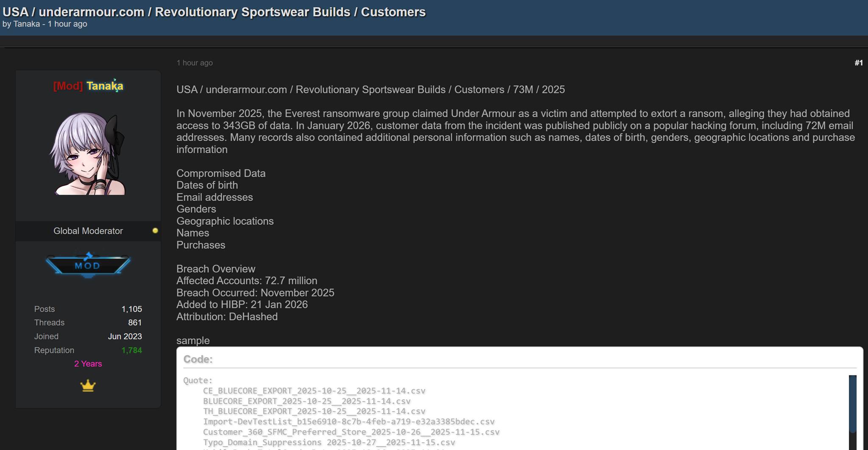Click the "Breach Overview" heading
The image size is (868, 450).
(216, 269)
